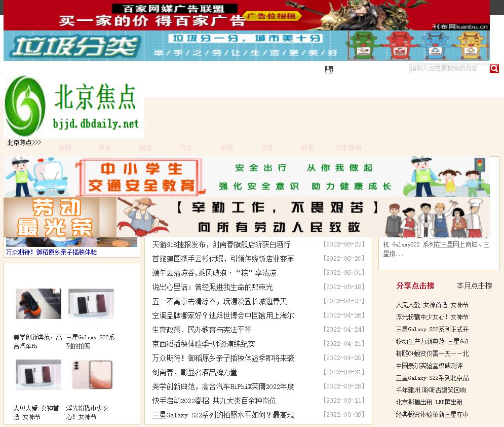Viewport: 504px width, 427px height.
Task: Open article 生育政策、民办教育与宪法平等
Action: 202,330
